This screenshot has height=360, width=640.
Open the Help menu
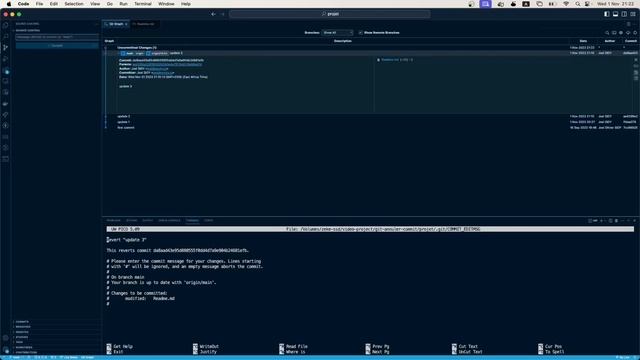pyautogui.click(x=186, y=4)
